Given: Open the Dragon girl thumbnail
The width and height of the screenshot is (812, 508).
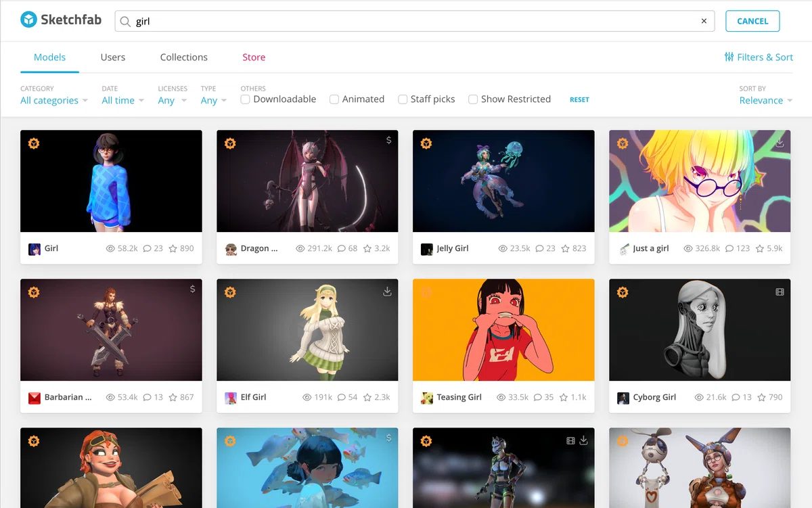Looking at the screenshot, I should click(x=307, y=181).
